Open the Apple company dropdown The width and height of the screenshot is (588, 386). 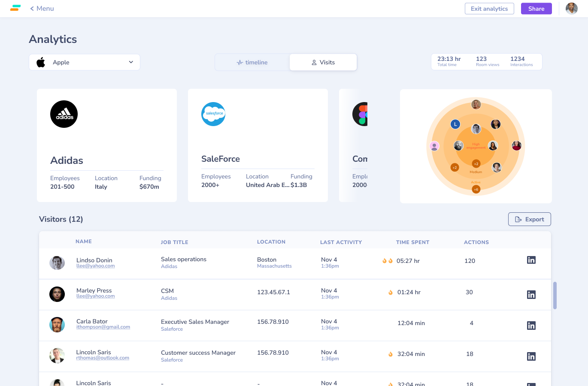tap(85, 62)
